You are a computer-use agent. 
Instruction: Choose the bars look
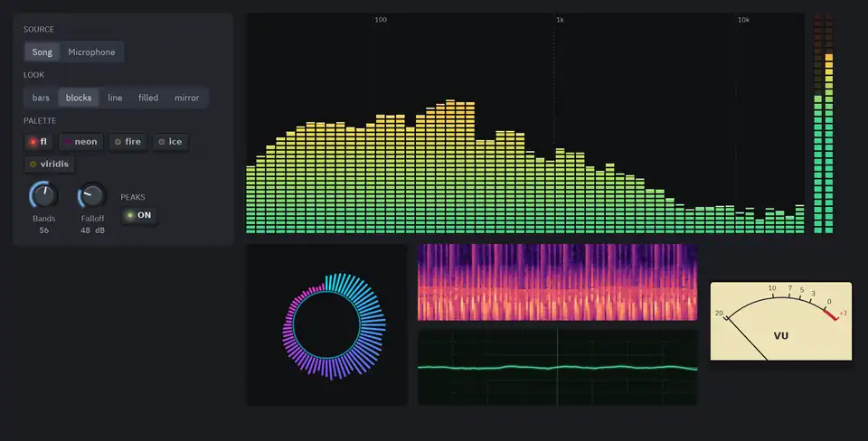41,98
